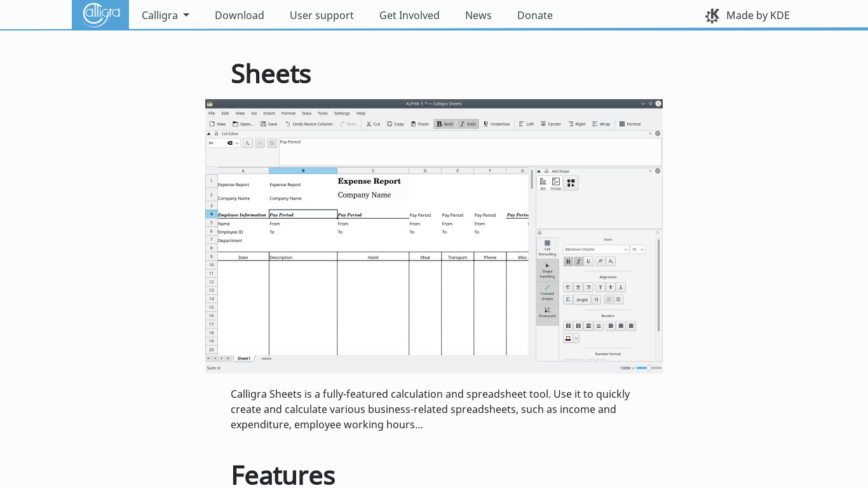Toggle the underline U button under Font

[x=588, y=261]
